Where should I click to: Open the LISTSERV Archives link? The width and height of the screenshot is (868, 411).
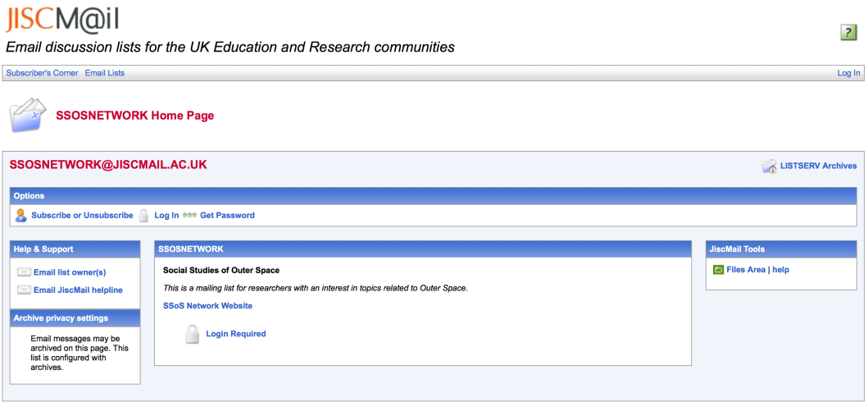point(818,166)
